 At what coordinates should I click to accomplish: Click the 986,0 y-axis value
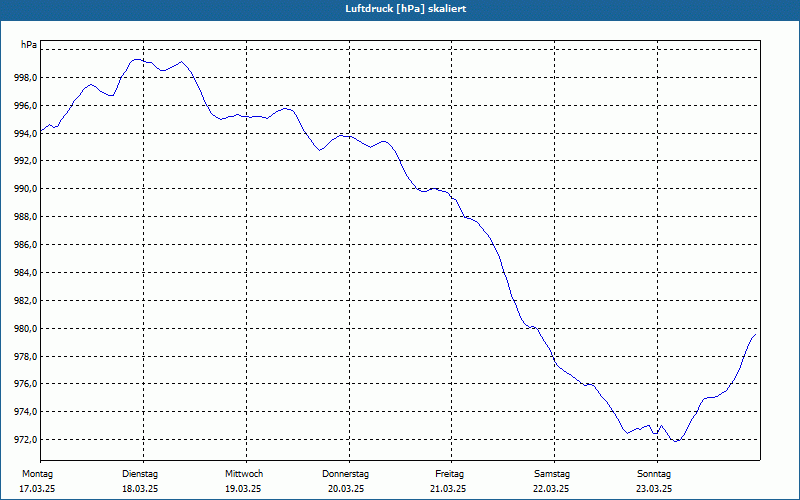point(26,245)
